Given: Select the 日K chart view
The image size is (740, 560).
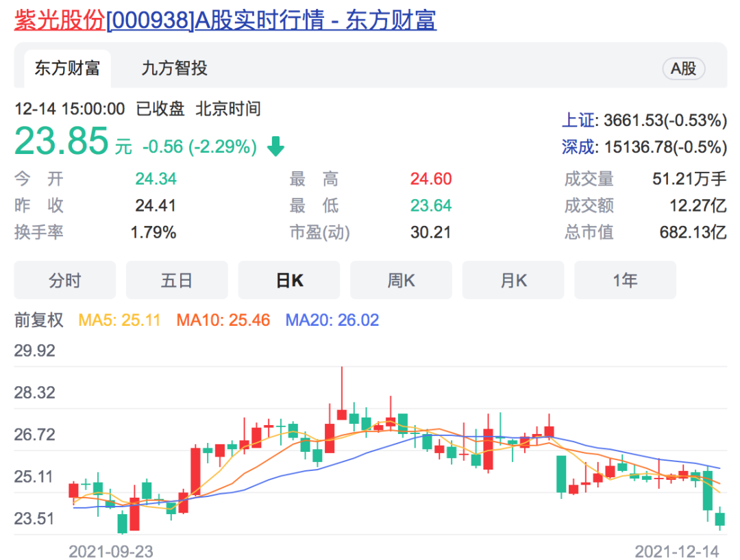Looking at the screenshot, I should [289, 279].
